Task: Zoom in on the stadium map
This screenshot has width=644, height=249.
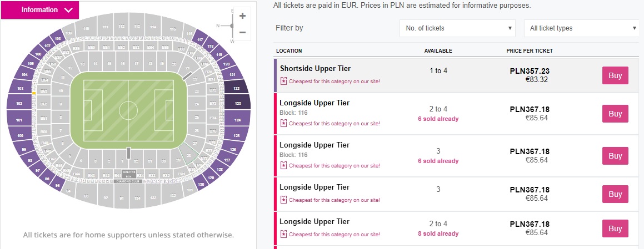Action: pos(242,16)
